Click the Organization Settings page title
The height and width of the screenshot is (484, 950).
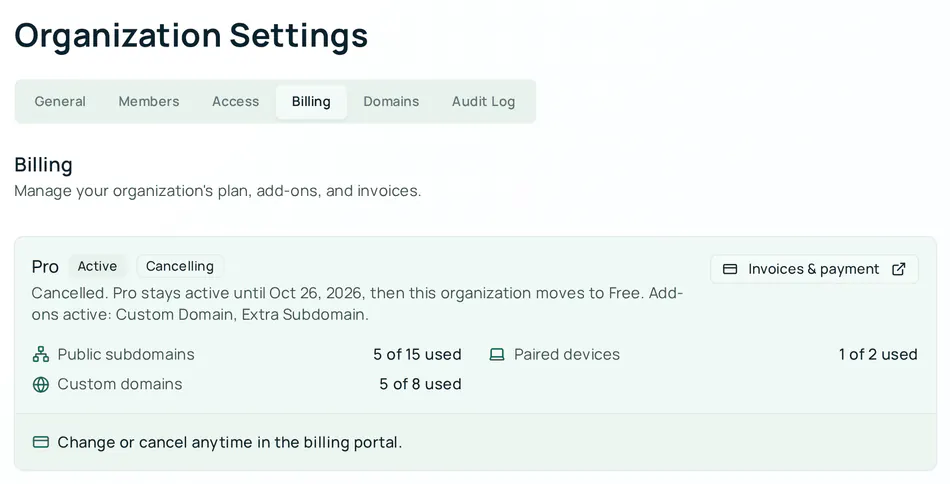(191, 36)
